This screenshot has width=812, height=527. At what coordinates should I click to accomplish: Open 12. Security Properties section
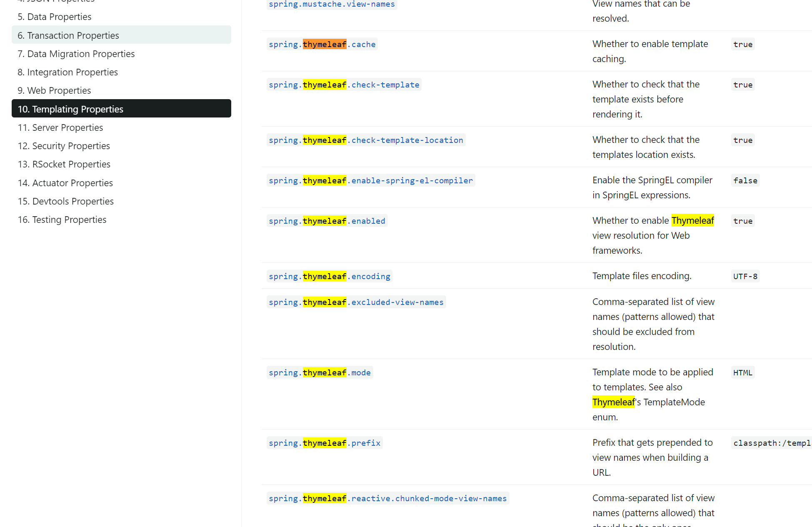[x=64, y=146]
